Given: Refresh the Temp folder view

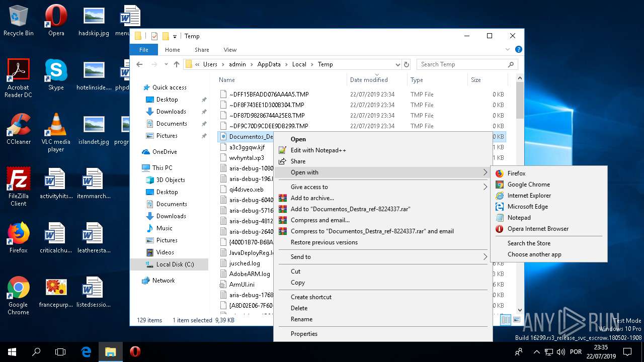Looking at the screenshot, I should [x=407, y=64].
